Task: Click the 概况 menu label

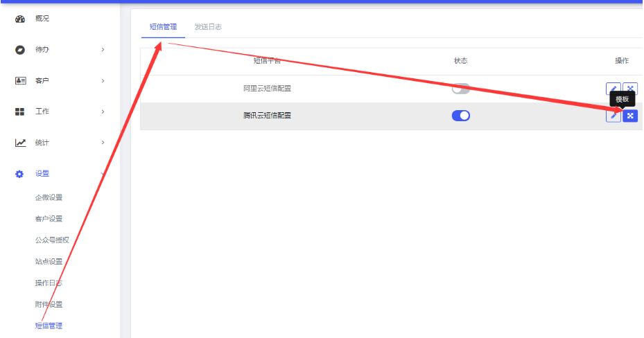Action: (42, 19)
